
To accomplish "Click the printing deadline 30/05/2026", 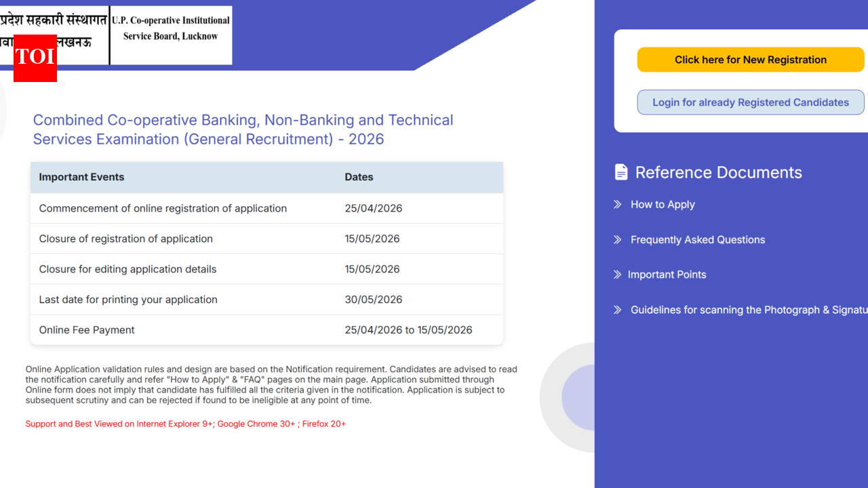I will pos(374,300).
